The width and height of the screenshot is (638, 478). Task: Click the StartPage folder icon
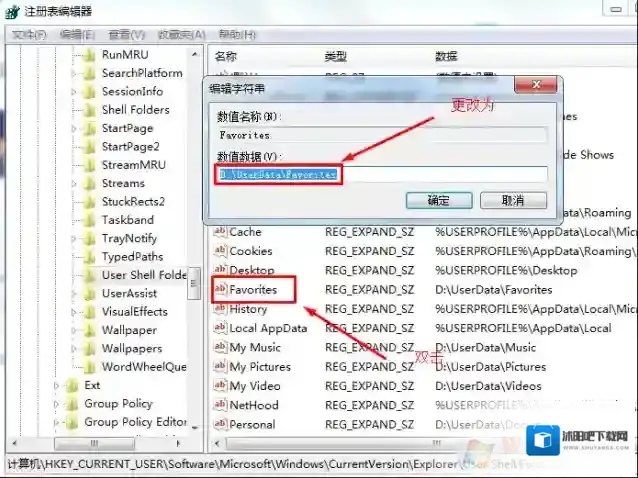click(89, 128)
